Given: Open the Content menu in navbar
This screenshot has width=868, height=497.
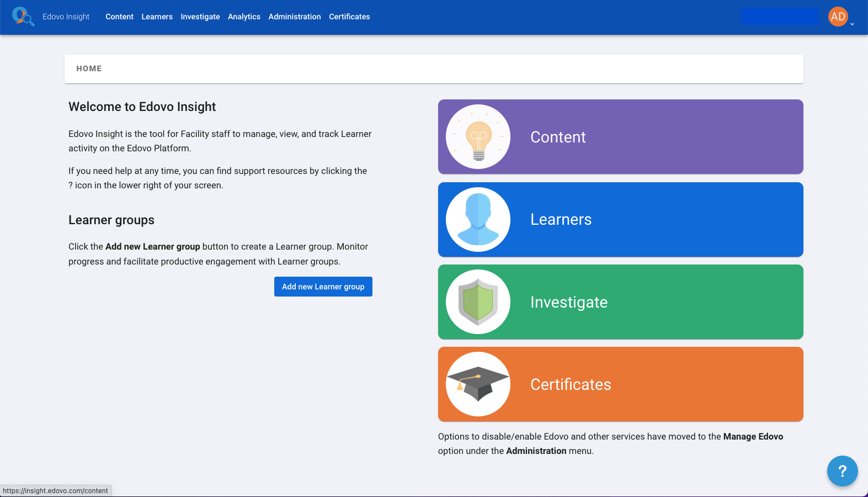Looking at the screenshot, I should click(x=119, y=17).
